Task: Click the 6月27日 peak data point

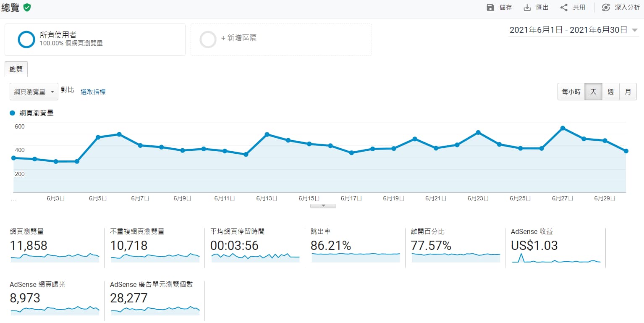Action: point(563,128)
